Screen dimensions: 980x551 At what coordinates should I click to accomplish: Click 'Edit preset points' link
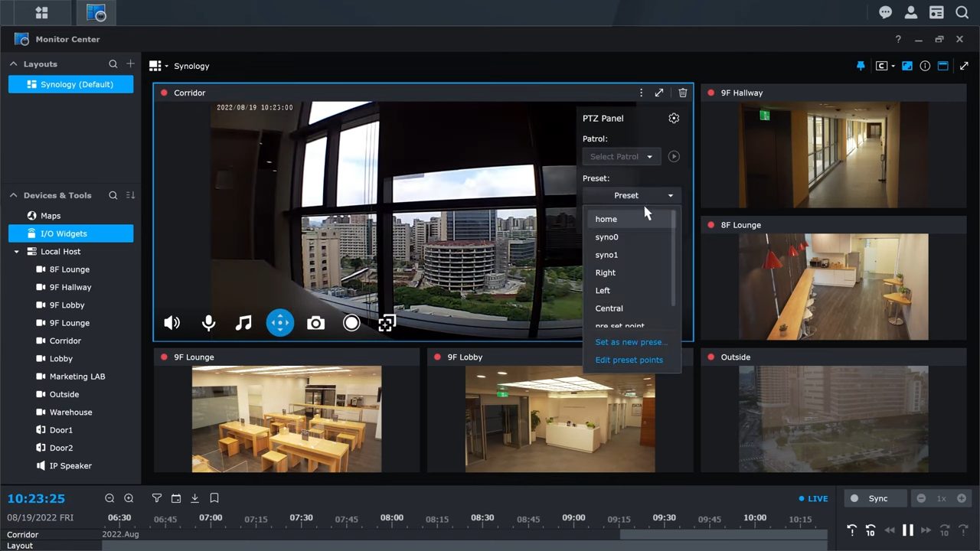pos(629,360)
